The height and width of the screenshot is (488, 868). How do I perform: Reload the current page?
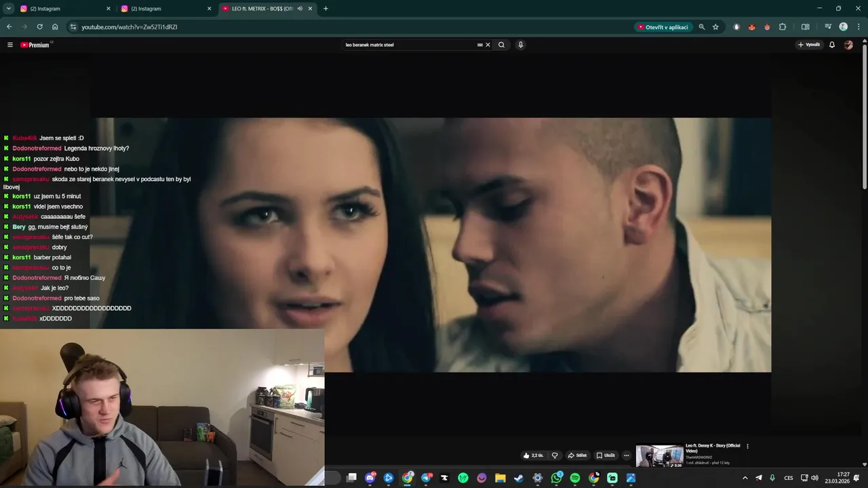[x=39, y=27]
